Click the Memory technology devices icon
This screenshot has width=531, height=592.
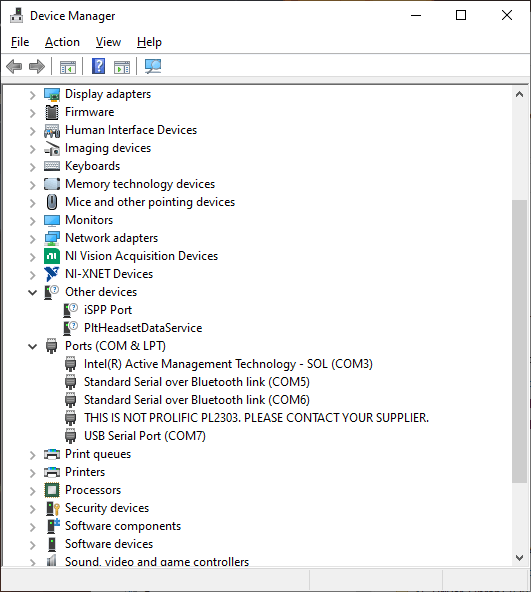[x=52, y=184]
